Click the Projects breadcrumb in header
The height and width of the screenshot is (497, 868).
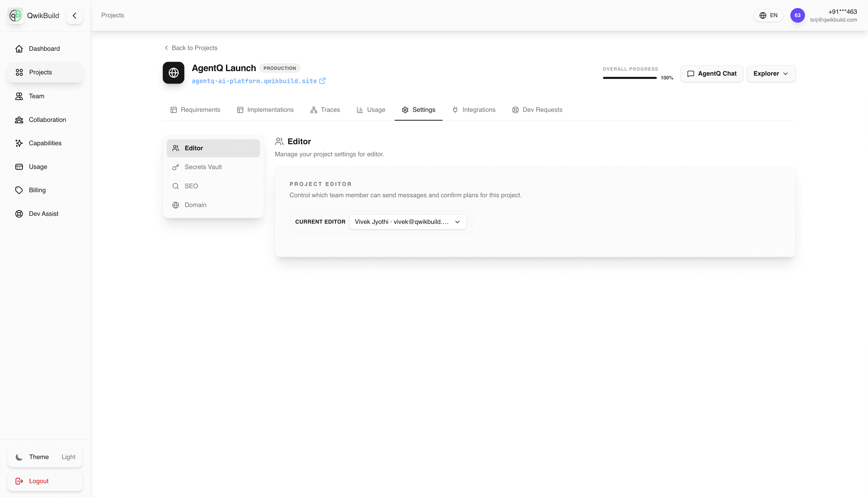pyautogui.click(x=113, y=15)
